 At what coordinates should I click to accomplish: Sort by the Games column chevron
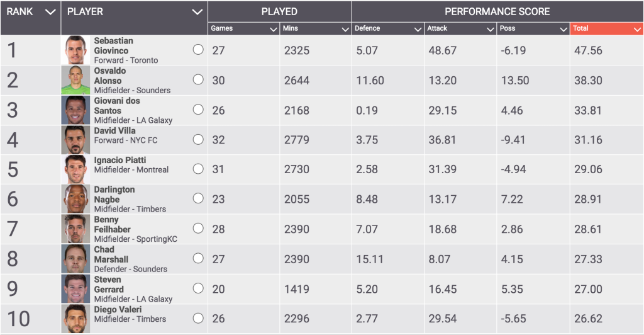click(x=274, y=29)
